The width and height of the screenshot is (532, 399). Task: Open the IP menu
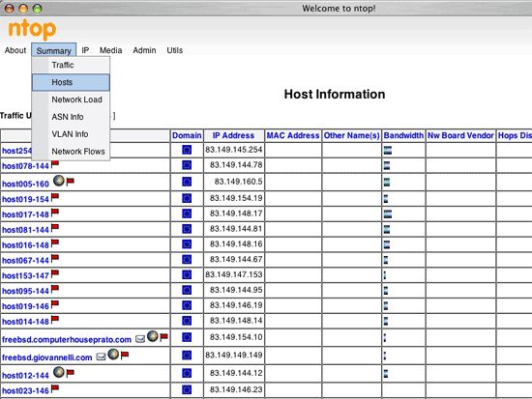coord(85,50)
